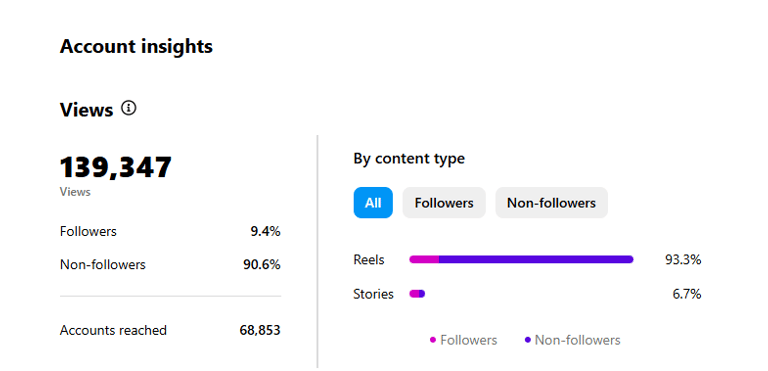Click the purple Non-followers legend dot
This screenshot has height=371, width=768.
click(528, 340)
